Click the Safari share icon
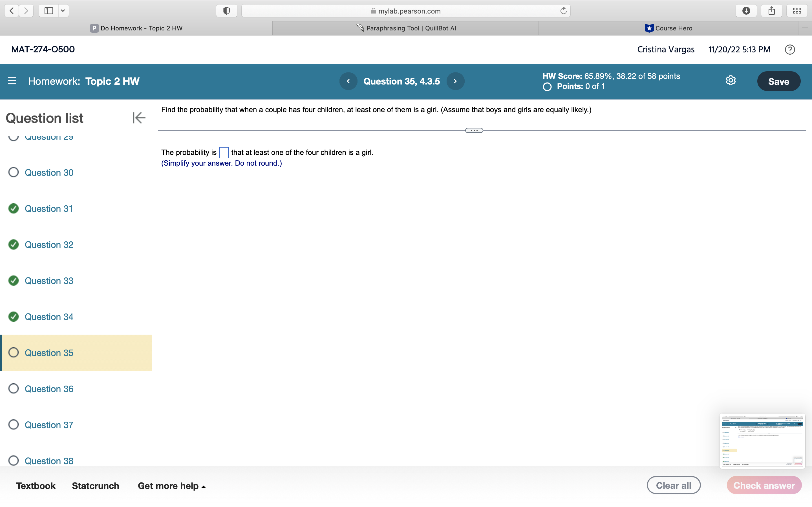 771,11
